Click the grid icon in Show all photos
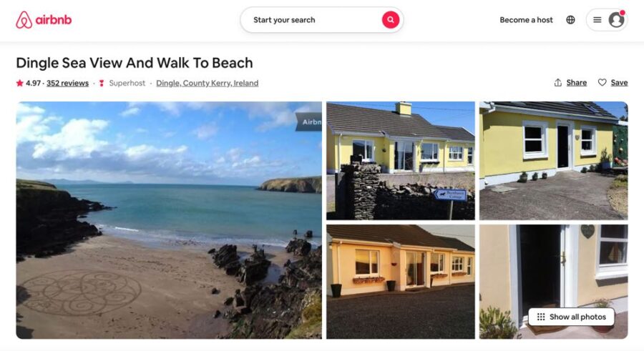 coord(541,317)
